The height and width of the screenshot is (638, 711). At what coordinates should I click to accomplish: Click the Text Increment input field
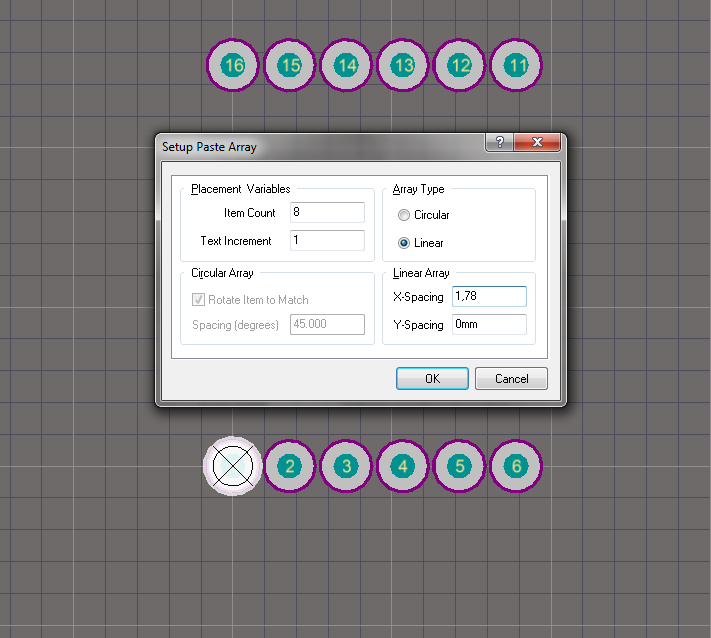[x=327, y=240]
